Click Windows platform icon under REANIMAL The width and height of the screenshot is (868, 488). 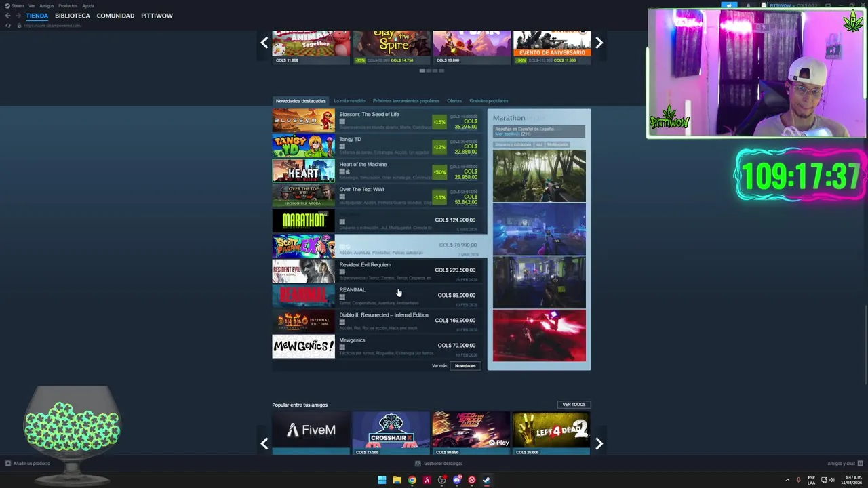[x=342, y=297]
